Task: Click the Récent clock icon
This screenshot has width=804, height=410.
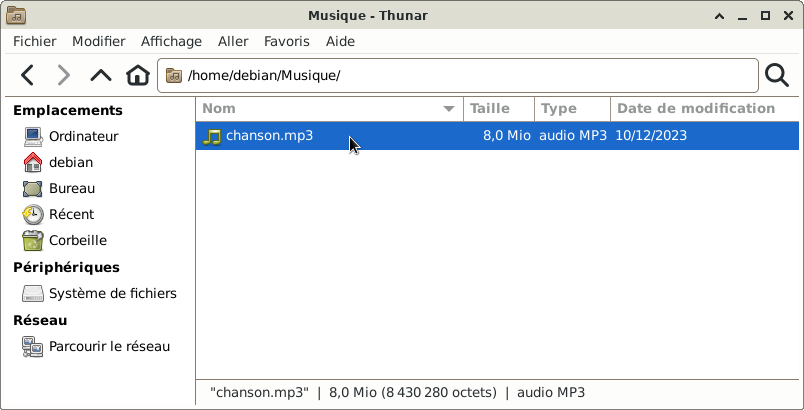Action: (x=32, y=214)
